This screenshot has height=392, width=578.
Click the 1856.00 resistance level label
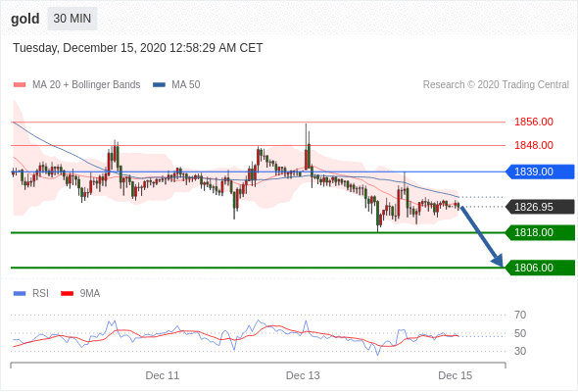[534, 122]
